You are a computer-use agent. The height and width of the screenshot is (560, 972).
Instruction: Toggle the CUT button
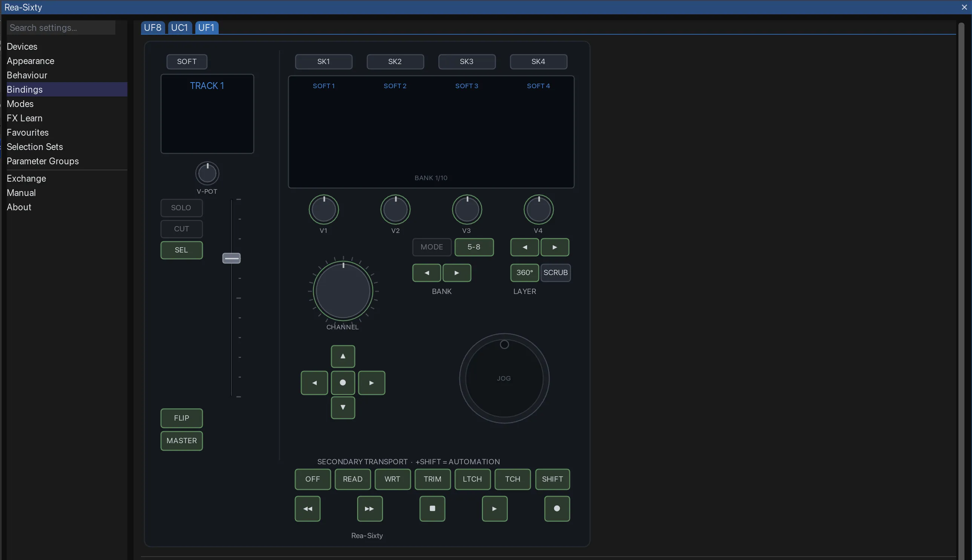tap(182, 229)
